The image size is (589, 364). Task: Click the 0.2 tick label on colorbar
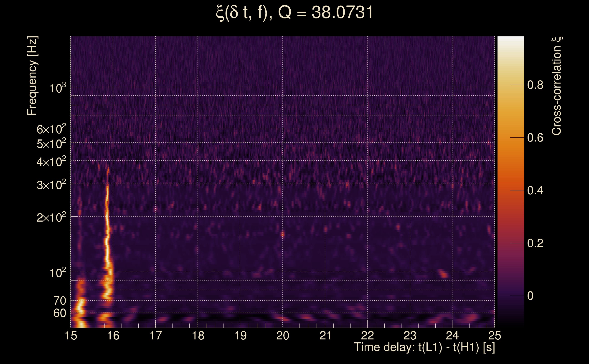point(535,243)
